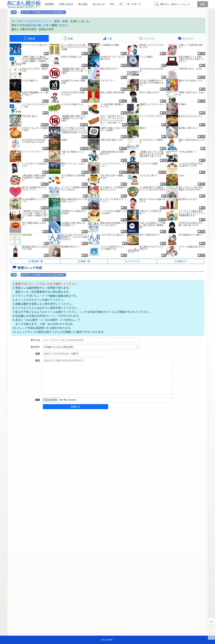Open お問い合わせ in the header menu
Viewport: 215px width, 644px height.
pos(66,4)
